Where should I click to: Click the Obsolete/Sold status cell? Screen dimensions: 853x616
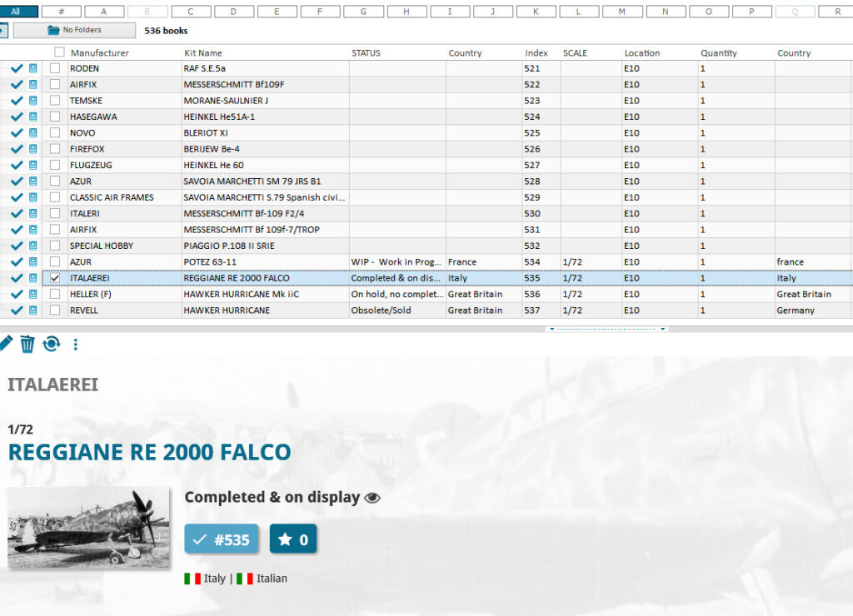(x=397, y=310)
